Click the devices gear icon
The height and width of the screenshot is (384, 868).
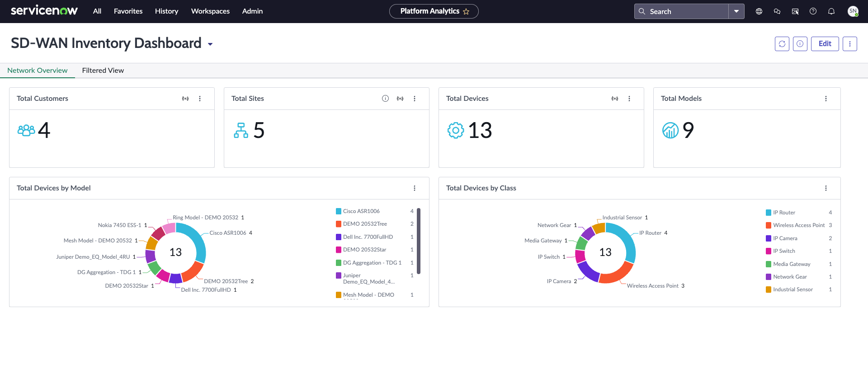pyautogui.click(x=456, y=130)
